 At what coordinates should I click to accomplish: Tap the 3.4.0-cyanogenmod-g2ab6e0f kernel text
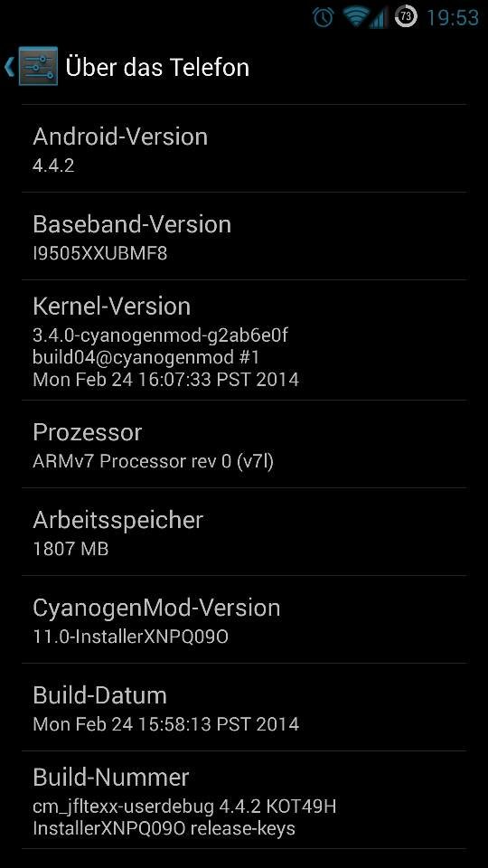(161, 335)
